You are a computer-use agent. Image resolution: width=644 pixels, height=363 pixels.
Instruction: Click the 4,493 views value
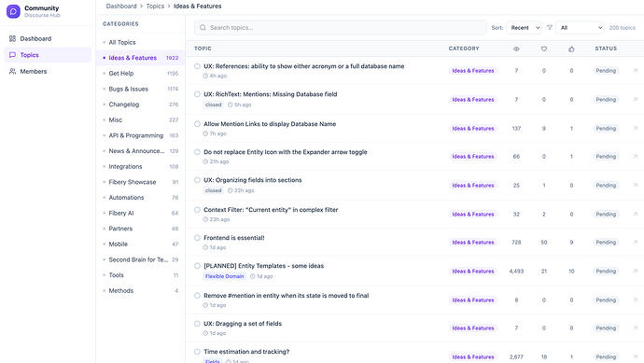click(x=516, y=271)
